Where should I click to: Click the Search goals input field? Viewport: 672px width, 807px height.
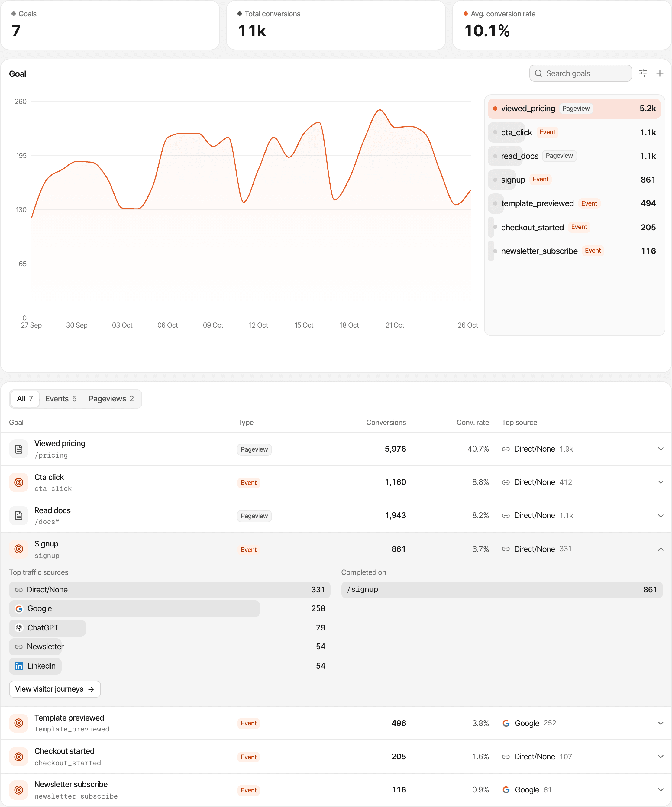click(x=580, y=73)
